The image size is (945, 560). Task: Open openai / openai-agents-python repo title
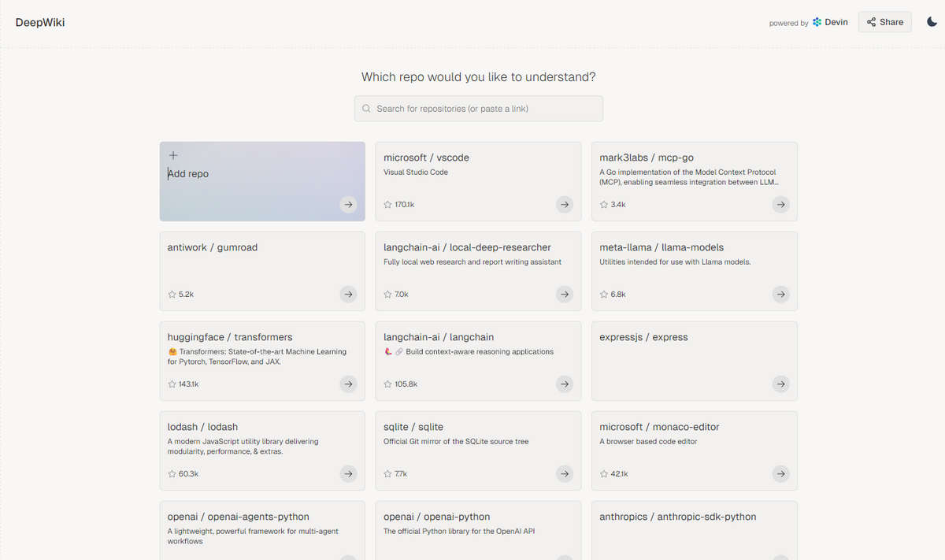coord(239,517)
